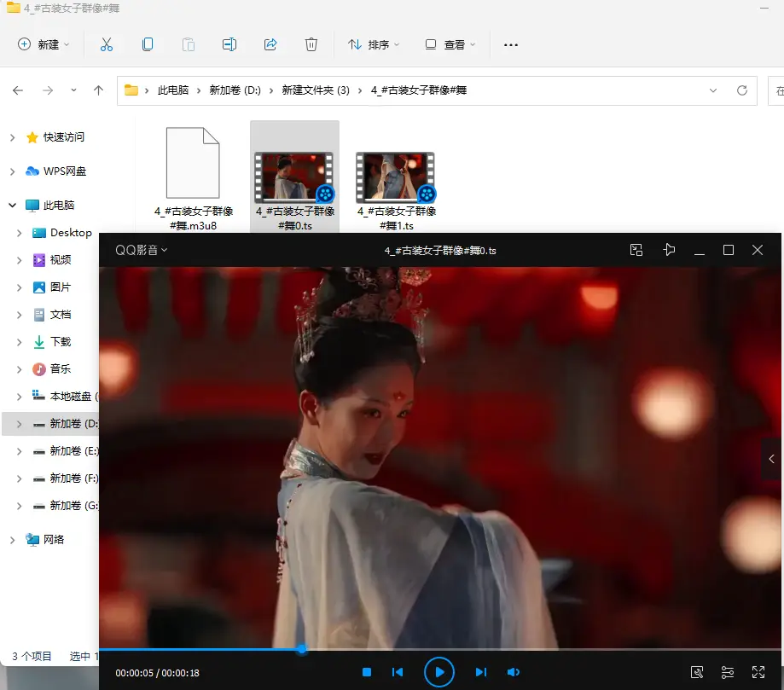The height and width of the screenshot is (690, 784).
Task: Go back with the left arrow button
Action: coord(18,90)
